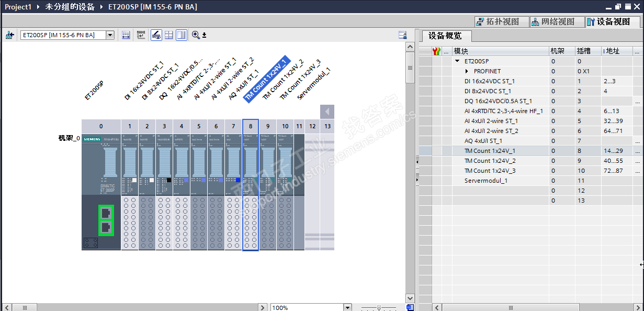Open the ET200SP device selector dropdown
The image size is (644, 311).
click(110, 35)
